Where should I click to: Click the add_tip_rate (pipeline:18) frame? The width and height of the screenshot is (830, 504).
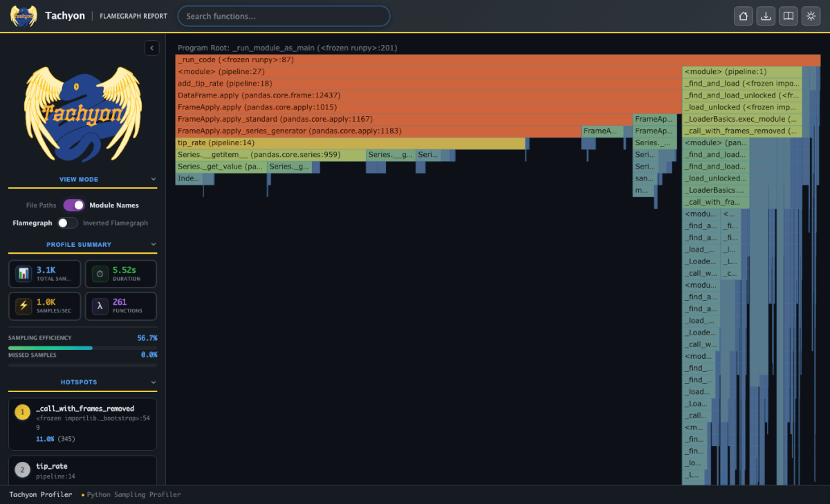coord(428,84)
